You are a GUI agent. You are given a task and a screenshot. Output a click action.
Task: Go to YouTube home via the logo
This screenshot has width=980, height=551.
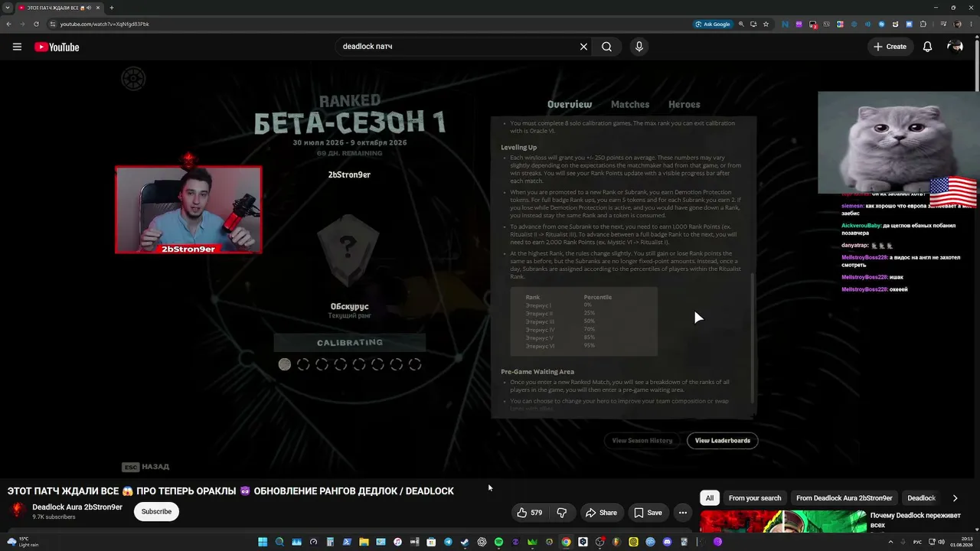[x=57, y=47]
